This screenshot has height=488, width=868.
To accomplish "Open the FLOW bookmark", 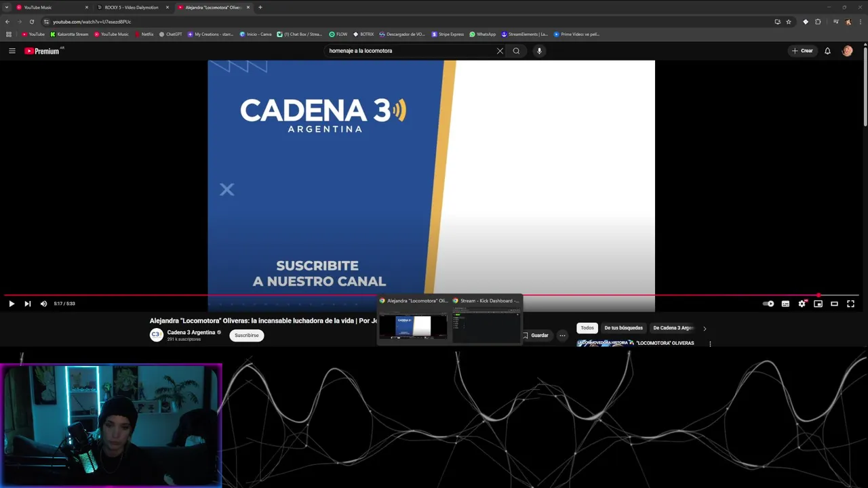I will [x=338, y=34].
